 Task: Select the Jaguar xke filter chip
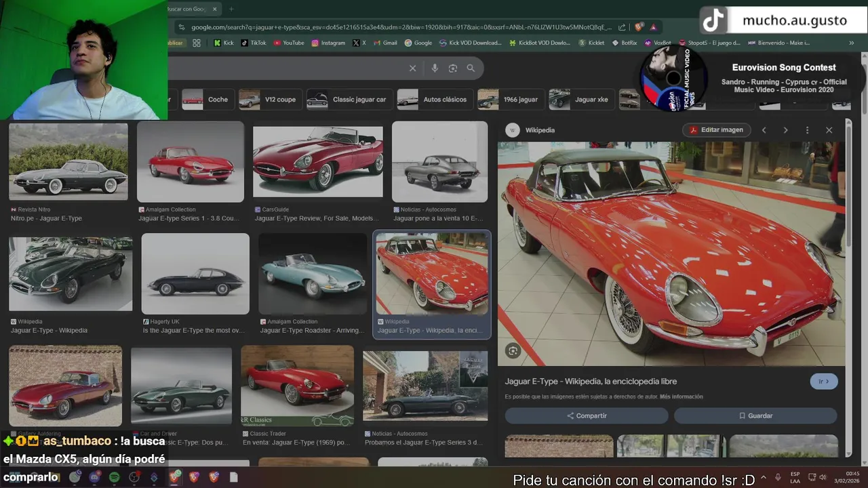click(580, 99)
